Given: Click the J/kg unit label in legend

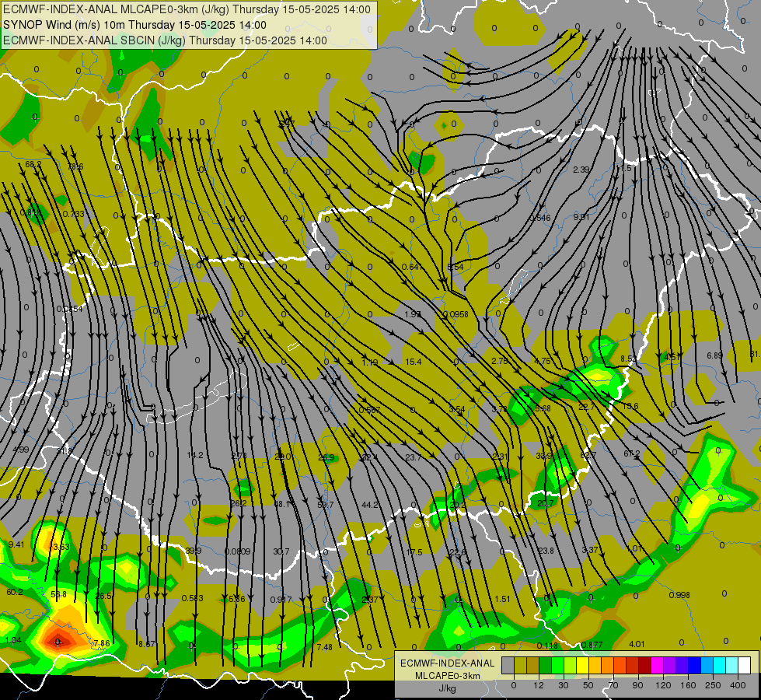Looking at the screenshot, I should tap(447, 688).
